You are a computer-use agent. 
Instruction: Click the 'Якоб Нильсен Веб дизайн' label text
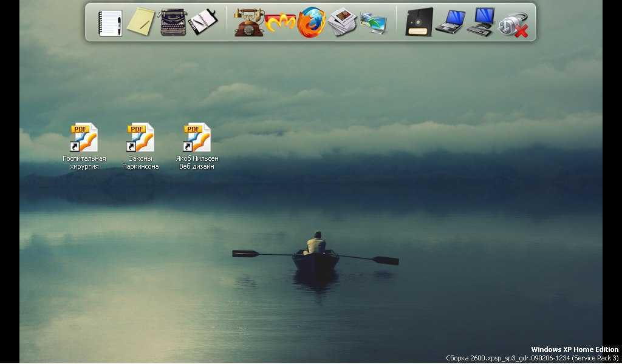click(197, 163)
